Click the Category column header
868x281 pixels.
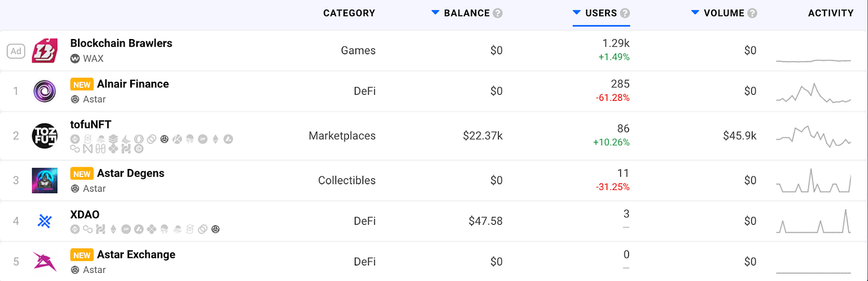pyautogui.click(x=349, y=13)
